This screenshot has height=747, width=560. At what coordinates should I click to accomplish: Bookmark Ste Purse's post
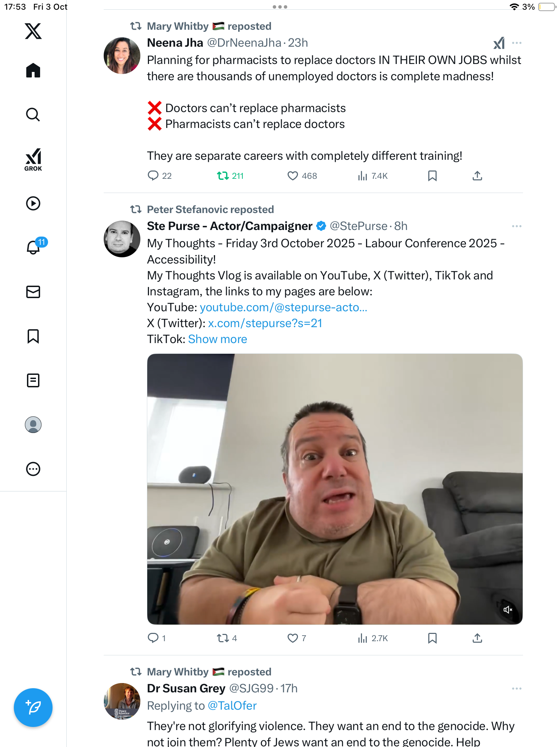[x=432, y=638]
